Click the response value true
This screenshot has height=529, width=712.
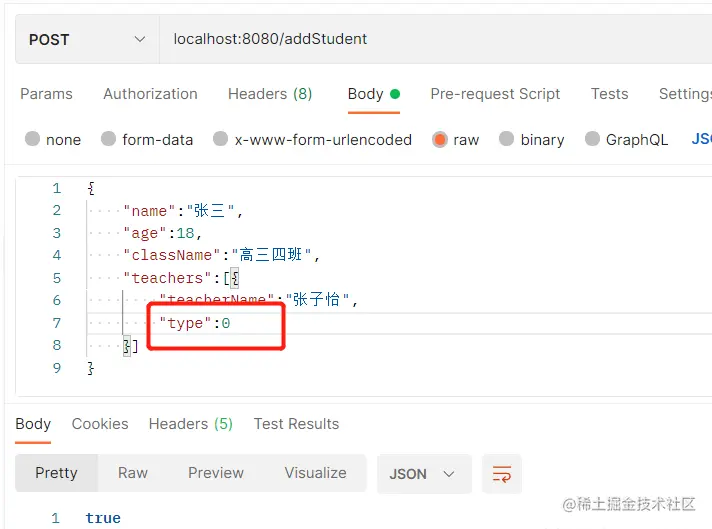103,518
